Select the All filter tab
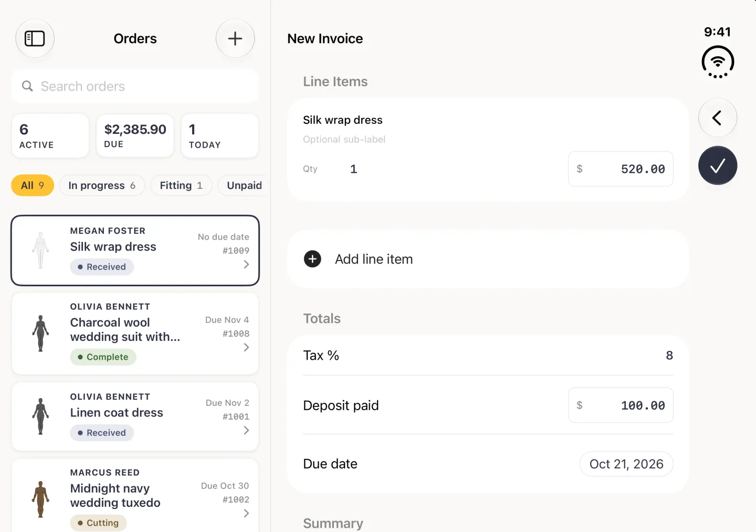The image size is (756, 532). (x=33, y=185)
